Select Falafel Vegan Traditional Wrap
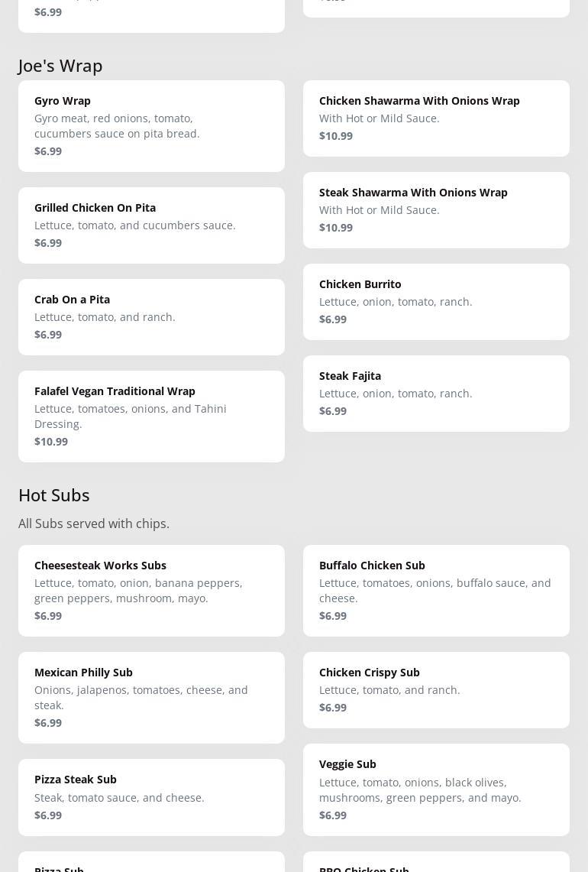Viewport: 588px width, 872px height. [x=151, y=416]
